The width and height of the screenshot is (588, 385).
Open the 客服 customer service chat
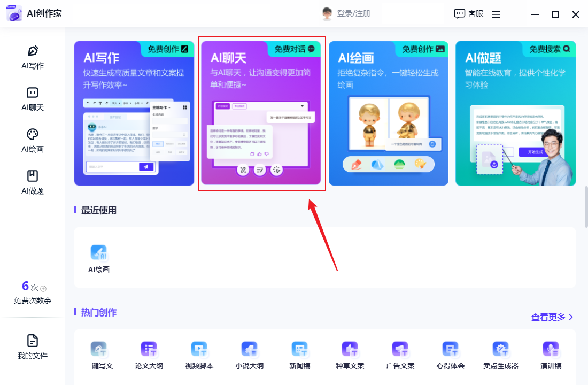pyautogui.click(x=468, y=14)
